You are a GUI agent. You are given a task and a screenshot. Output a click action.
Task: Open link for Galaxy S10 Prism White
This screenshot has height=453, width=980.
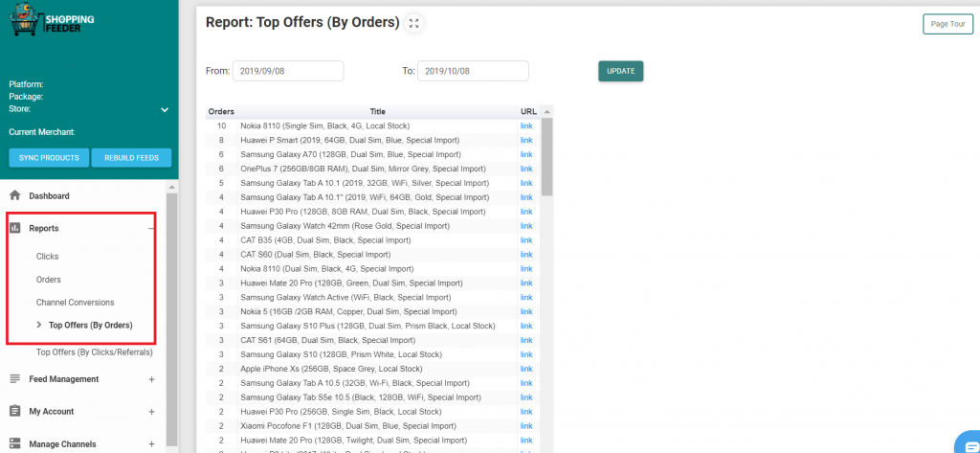click(526, 354)
